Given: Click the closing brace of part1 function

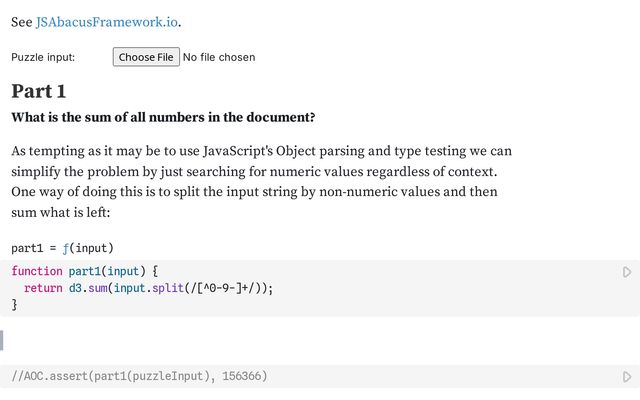Looking at the screenshot, I should pos(14,304).
